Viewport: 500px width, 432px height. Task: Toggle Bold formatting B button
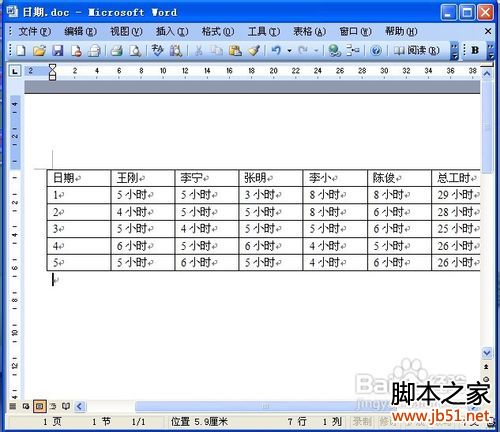point(475,51)
